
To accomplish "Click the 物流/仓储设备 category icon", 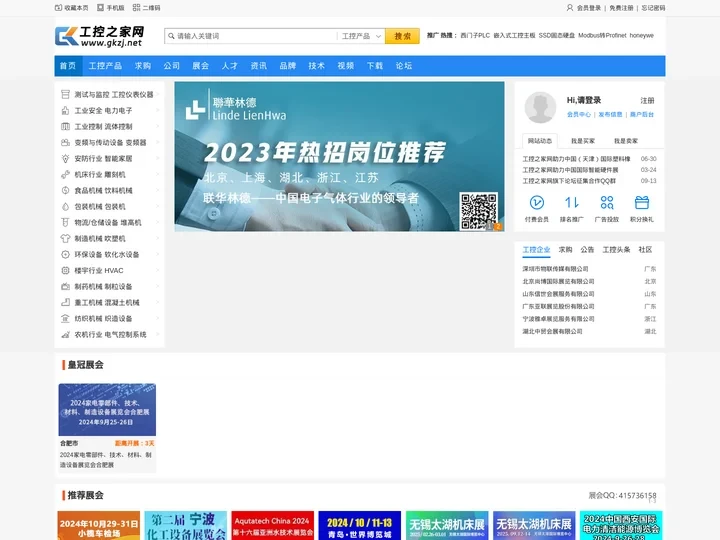I will click(x=65, y=223).
